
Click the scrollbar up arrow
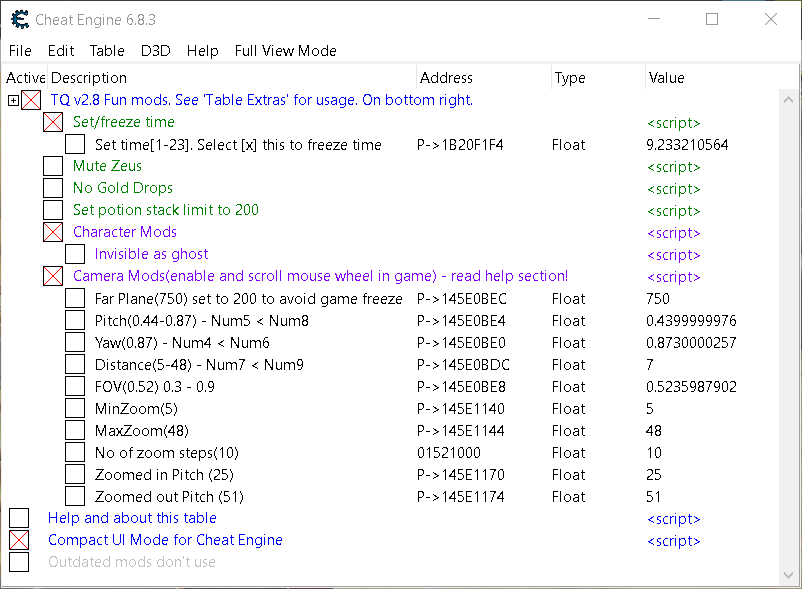click(x=788, y=100)
